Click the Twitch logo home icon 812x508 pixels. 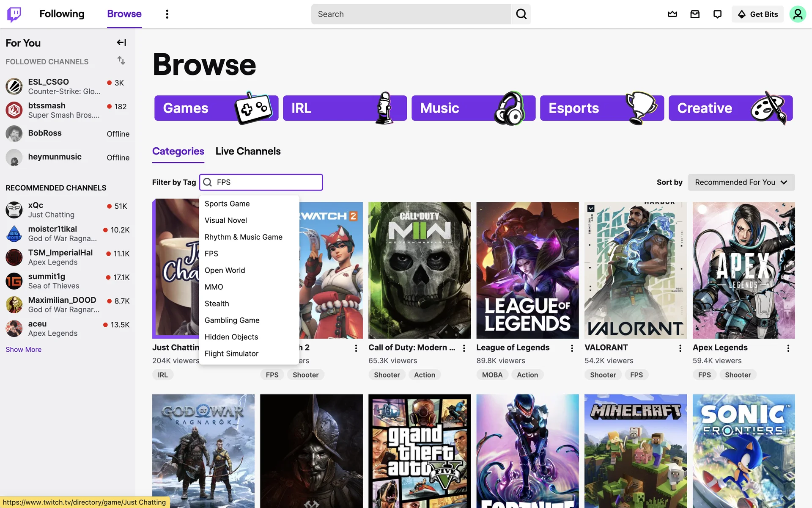click(x=14, y=14)
